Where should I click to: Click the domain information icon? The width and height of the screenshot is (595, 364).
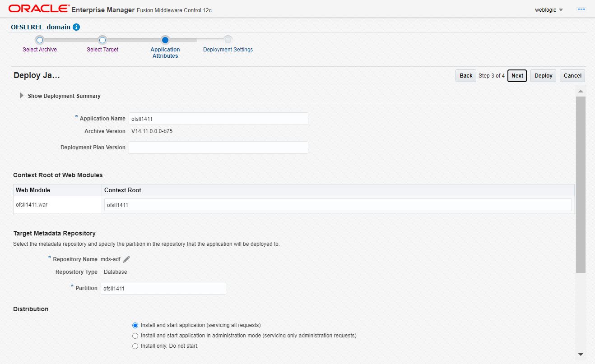(76, 27)
